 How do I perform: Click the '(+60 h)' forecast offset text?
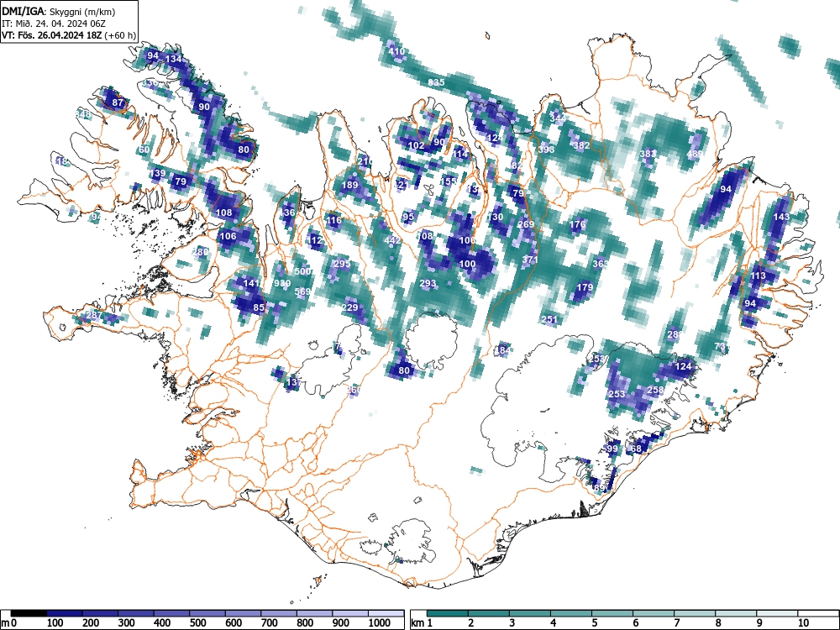coord(120,35)
